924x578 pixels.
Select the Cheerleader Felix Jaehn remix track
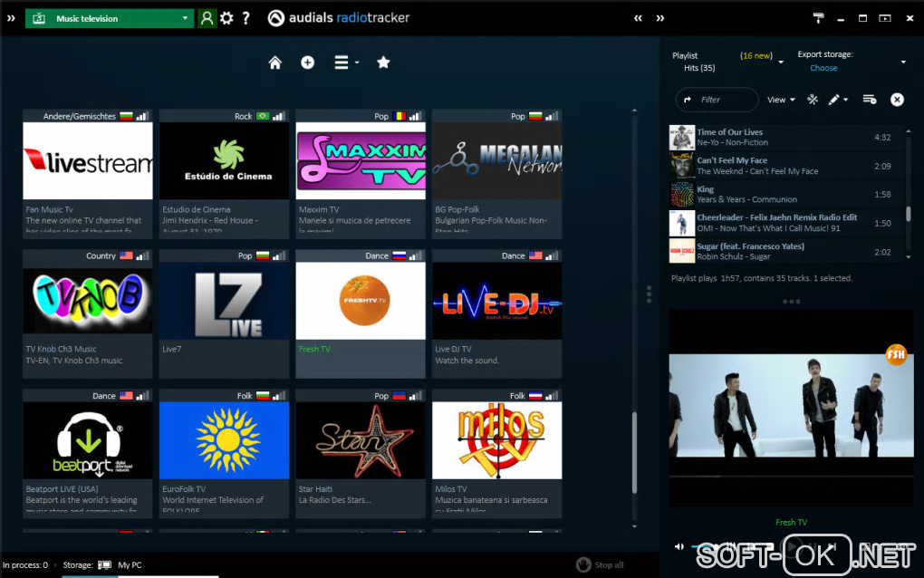(x=786, y=223)
